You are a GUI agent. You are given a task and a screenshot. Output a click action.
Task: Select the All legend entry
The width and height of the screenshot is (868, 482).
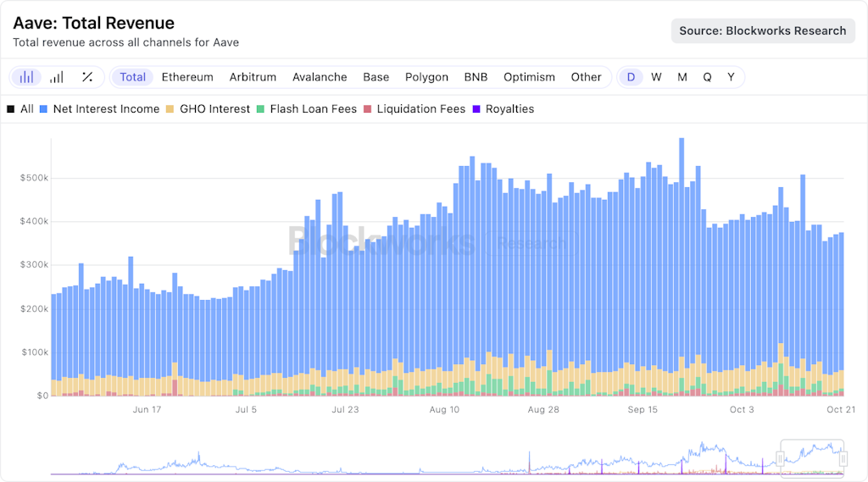(x=20, y=109)
